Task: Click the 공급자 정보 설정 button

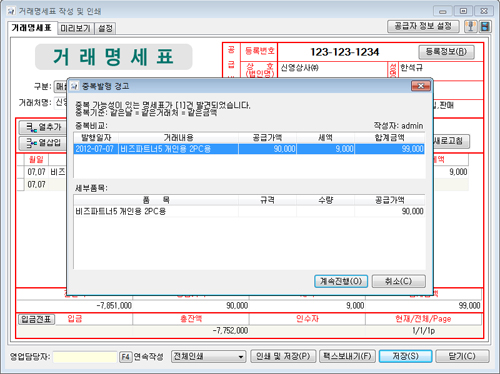Action: tap(423, 26)
